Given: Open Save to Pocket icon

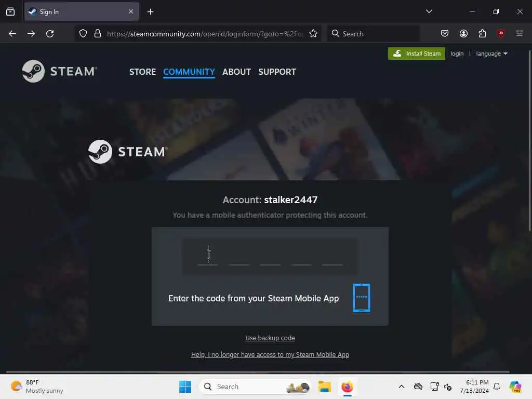Looking at the screenshot, I should tap(445, 33).
